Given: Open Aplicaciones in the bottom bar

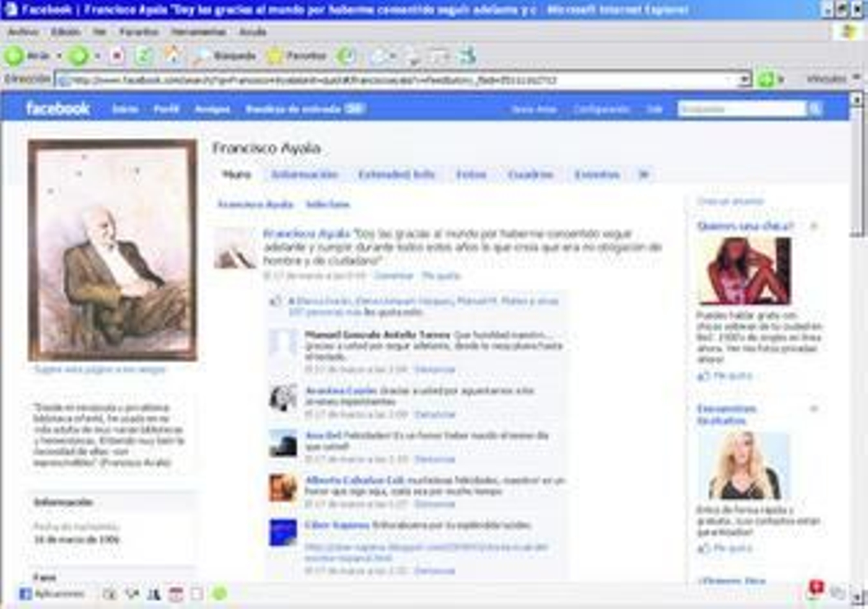Looking at the screenshot, I should click(x=52, y=594).
